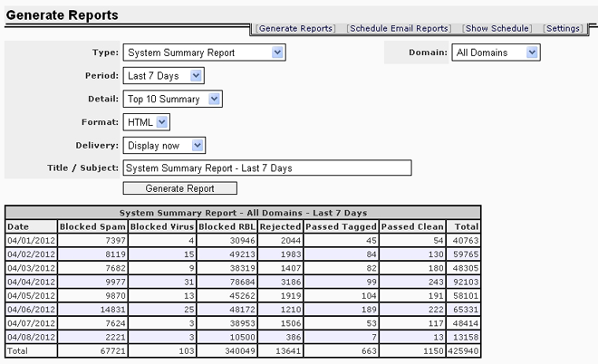This screenshot has width=598, height=364.
Task: Click Passed Tagged total 663
Action: [341, 350]
